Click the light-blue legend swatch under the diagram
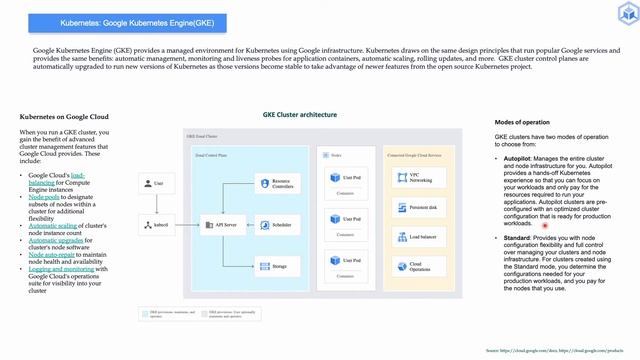 [145, 314]
